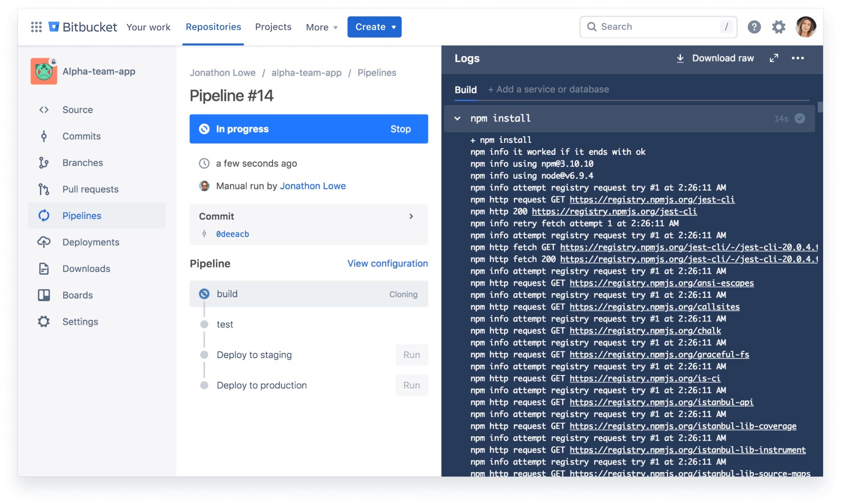Select the Repositories tab
Viewport: 841px width, 504px height.
coord(213,27)
